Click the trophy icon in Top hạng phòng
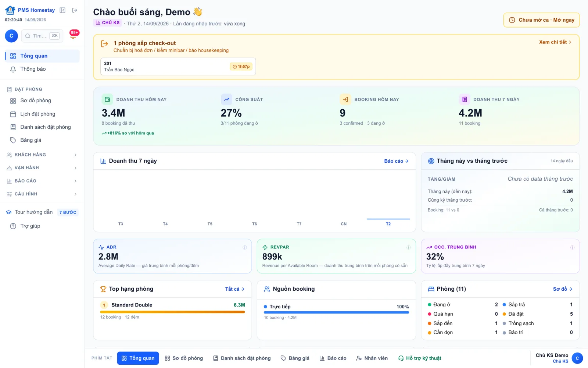Screen dimensions: 588x368 (x=103, y=289)
